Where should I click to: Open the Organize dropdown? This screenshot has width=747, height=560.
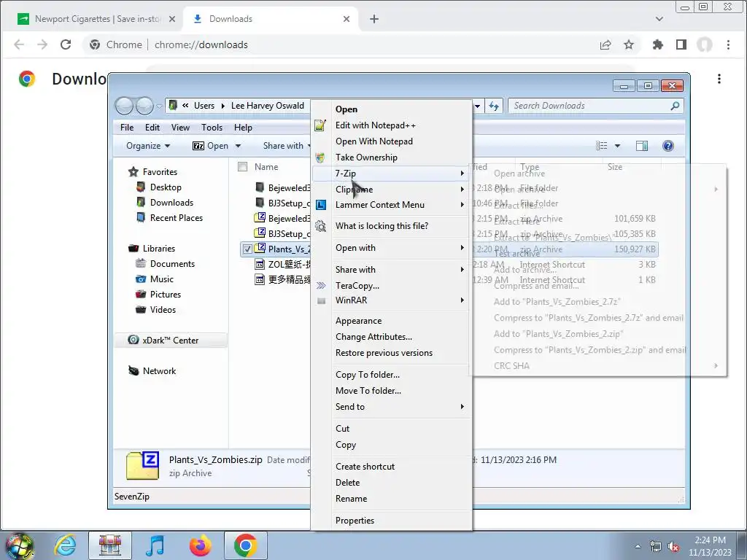[147, 146]
